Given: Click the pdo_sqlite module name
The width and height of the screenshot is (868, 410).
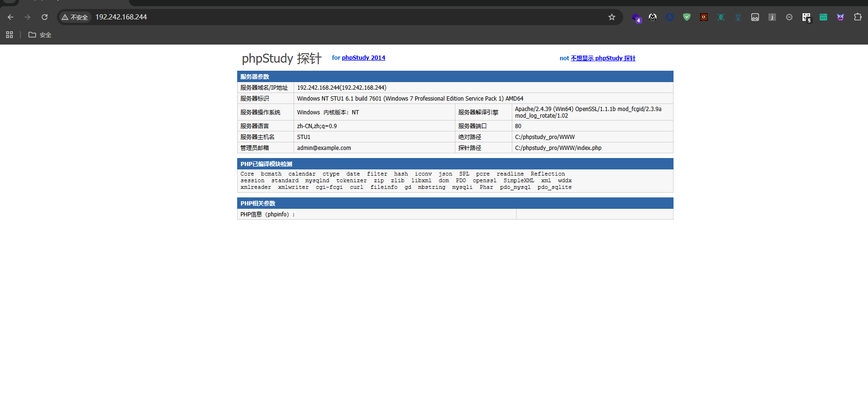Looking at the screenshot, I should coord(554,187).
